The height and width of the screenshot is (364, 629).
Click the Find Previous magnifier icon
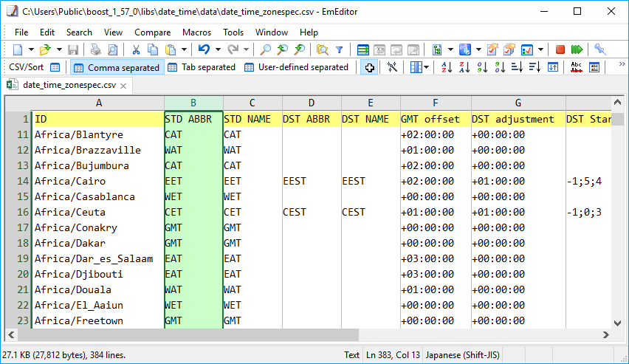[283, 49]
